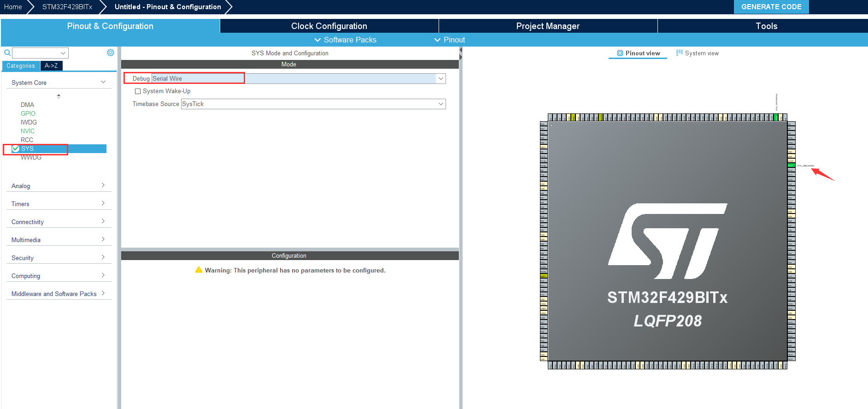This screenshot has width=868, height=409.
Task: Click the Mode section header
Action: pyautogui.click(x=290, y=65)
